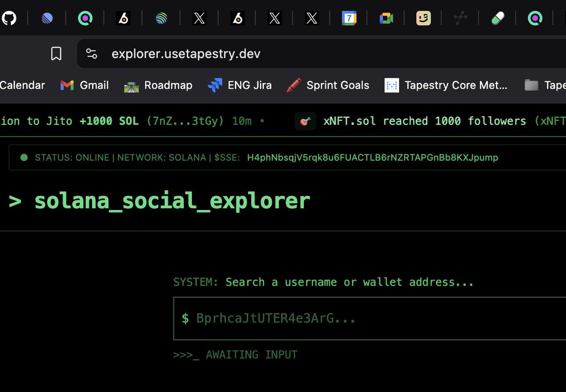Click the pill-shaped favicon tab

[x=498, y=18]
